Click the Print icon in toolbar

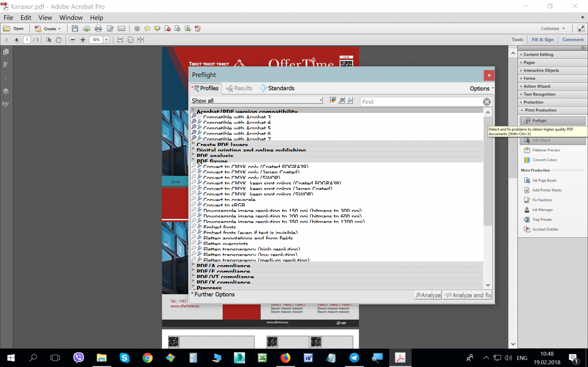point(98,29)
